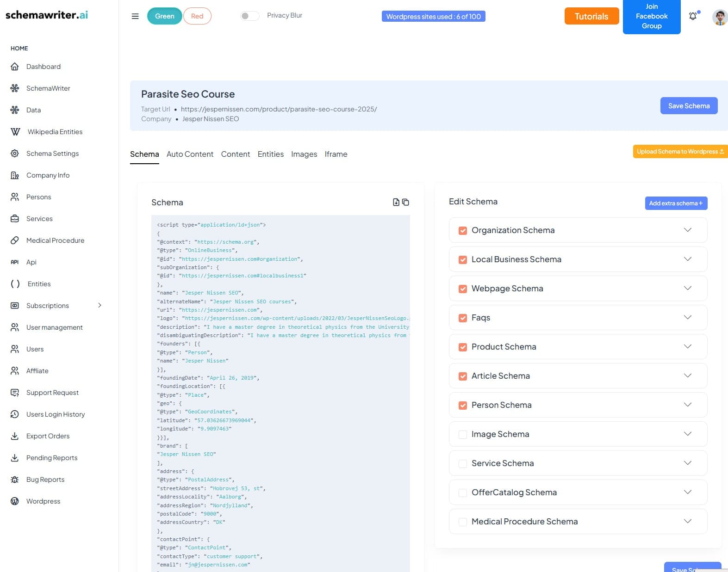The image size is (728, 572).
Task: Expand the OfferCatalog Schema chevron
Action: (x=688, y=492)
